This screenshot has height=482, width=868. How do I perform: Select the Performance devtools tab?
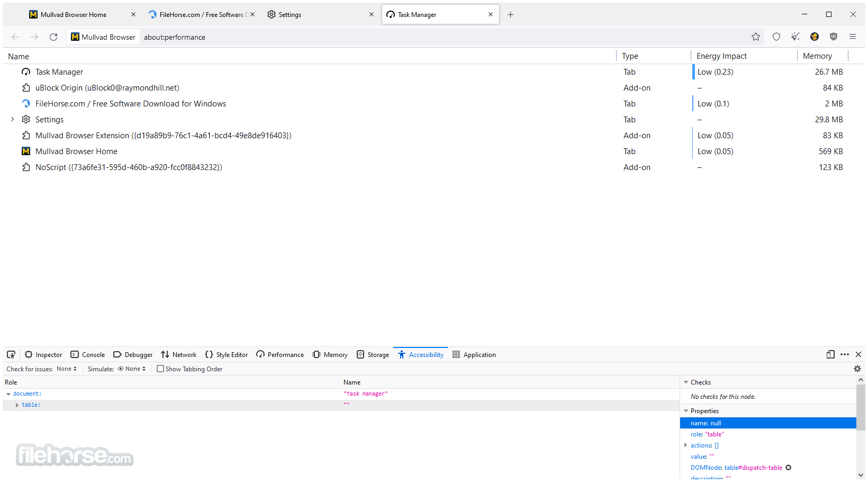point(280,355)
